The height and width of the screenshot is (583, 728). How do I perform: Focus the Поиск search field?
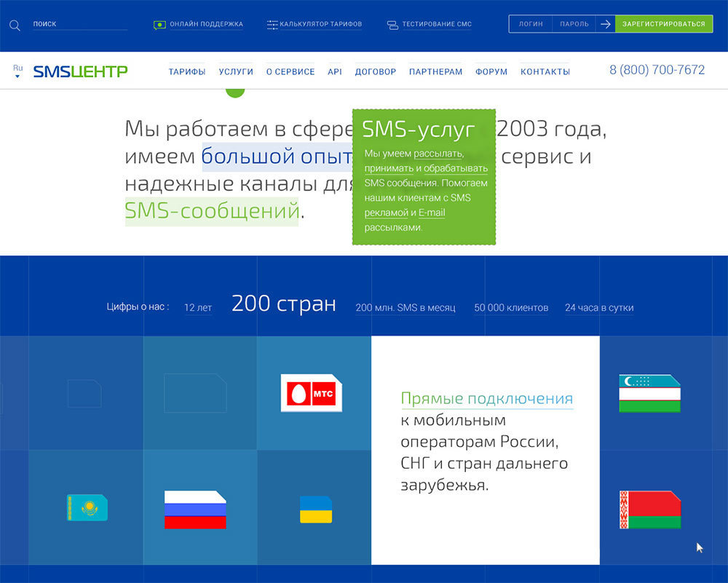[79, 24]
